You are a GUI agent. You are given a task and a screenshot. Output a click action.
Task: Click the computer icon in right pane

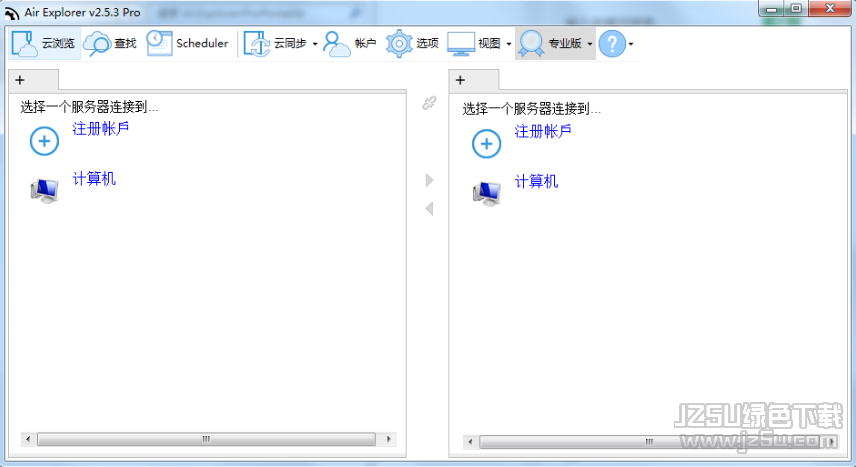coord(487,193)
